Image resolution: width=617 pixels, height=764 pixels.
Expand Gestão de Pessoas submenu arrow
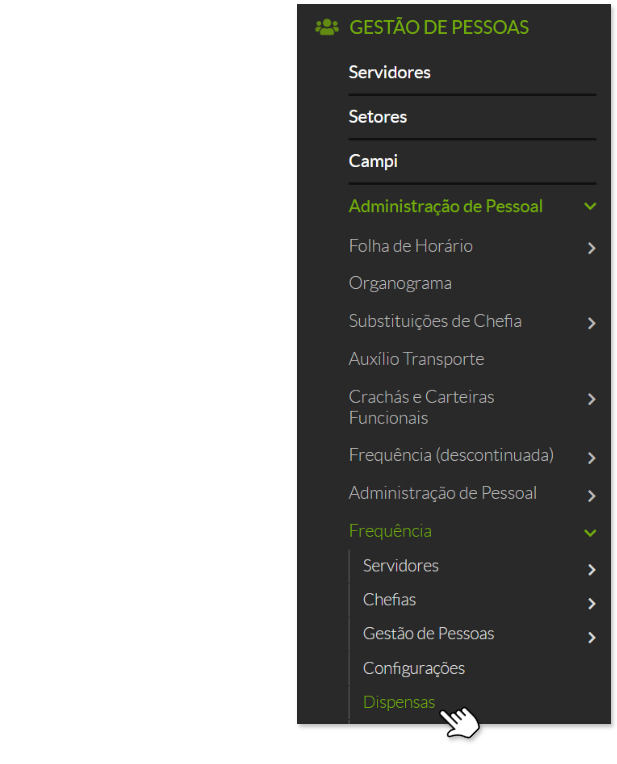592,638
